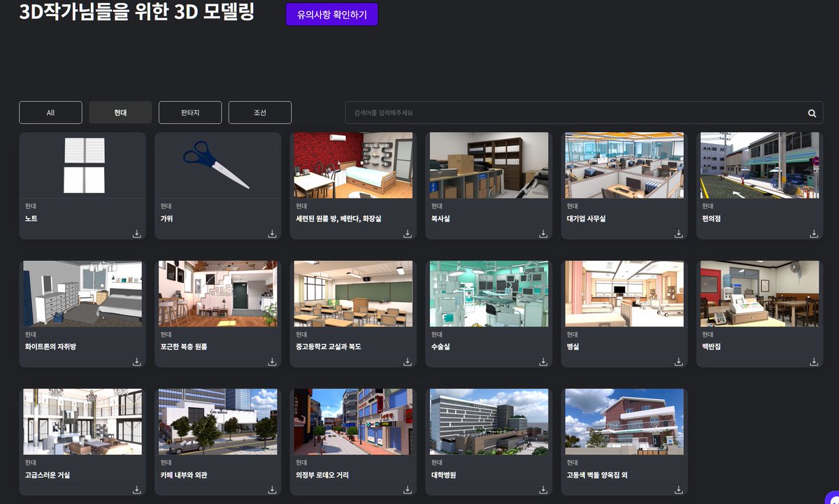Click the 화이트톤의 자취방 title text
This screenshot has height=504, width=839.
(50, 347)
